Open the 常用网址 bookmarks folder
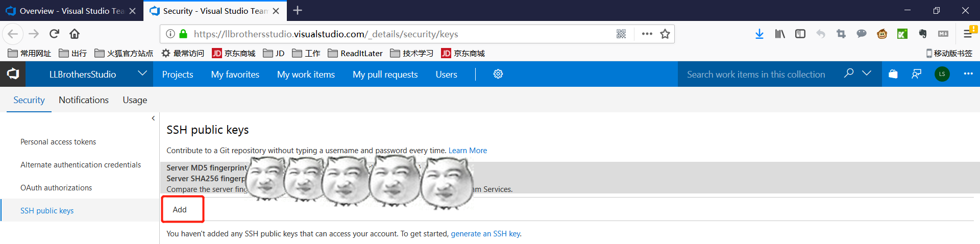Screen dimensions: 980x244 tap(30, 53)
